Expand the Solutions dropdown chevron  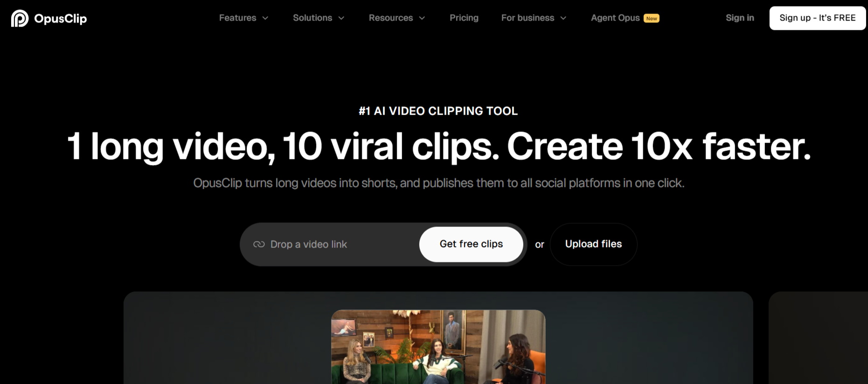(x=341, y=18)
